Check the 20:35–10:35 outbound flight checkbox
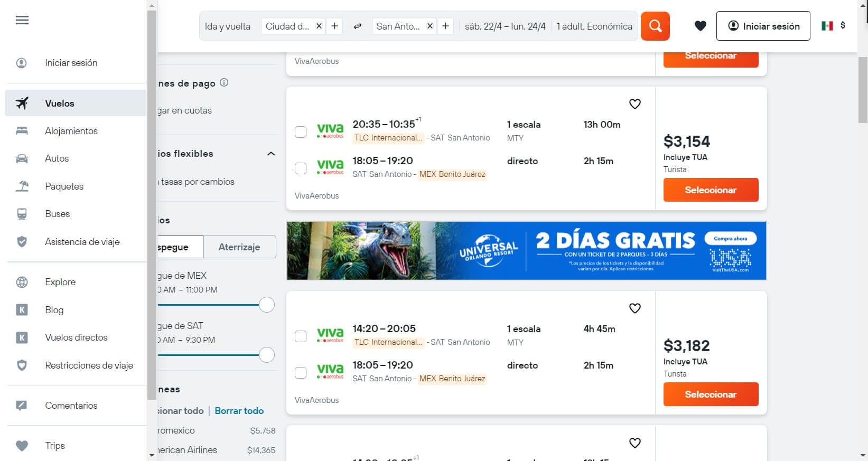 301,132
